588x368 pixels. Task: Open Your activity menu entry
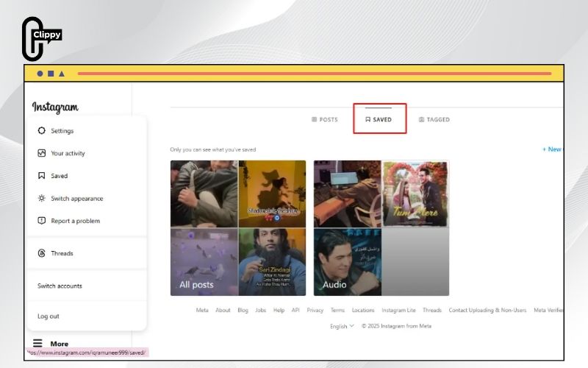click(87, 153)
